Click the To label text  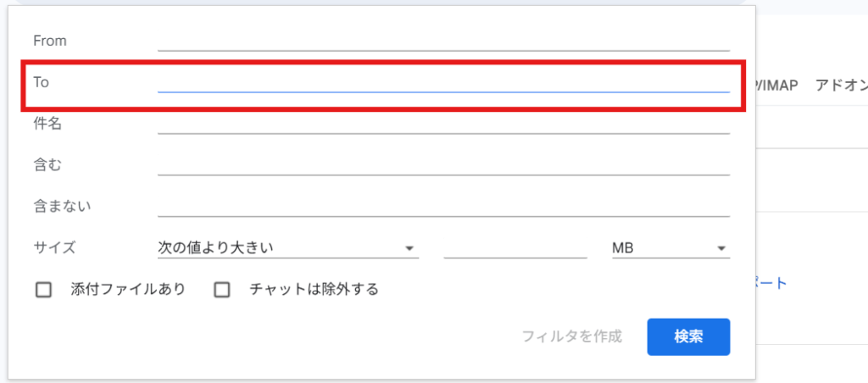41,81
